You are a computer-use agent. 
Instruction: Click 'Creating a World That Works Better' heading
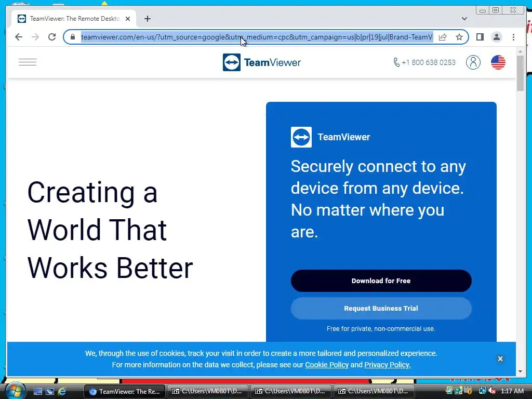click(110, 230)
